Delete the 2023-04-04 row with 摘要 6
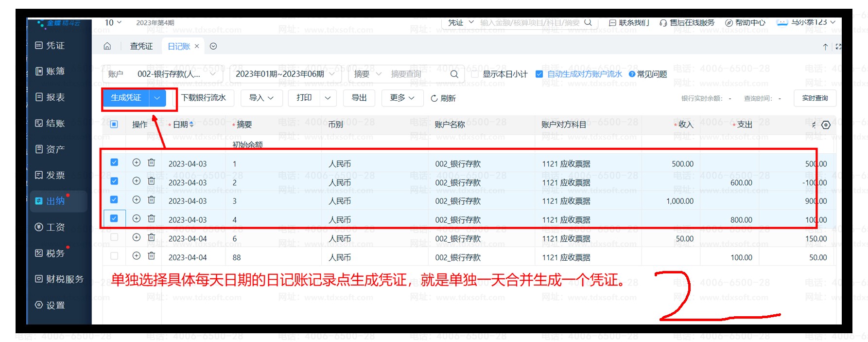 (152, 237)
